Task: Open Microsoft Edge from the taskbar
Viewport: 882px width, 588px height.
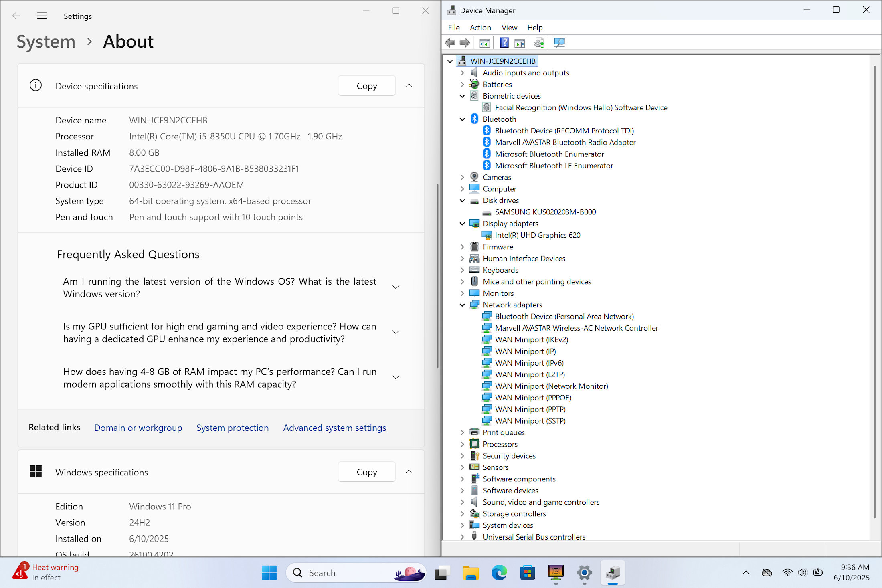Action: tap(499, 573)
